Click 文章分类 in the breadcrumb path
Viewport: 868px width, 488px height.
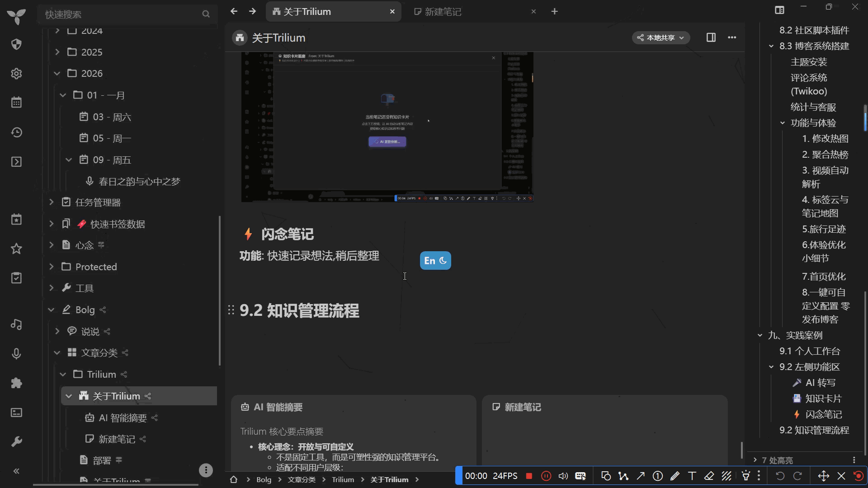coord(302,479)
